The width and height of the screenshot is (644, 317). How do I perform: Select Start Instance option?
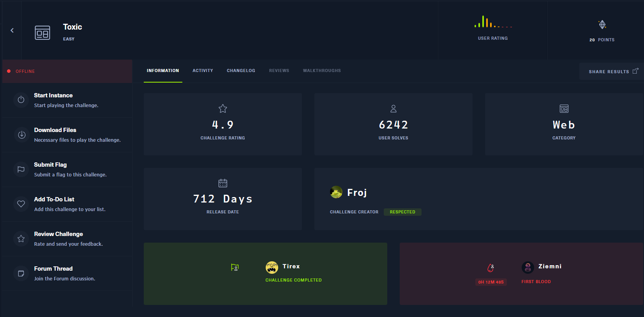(x=67, y=100)
